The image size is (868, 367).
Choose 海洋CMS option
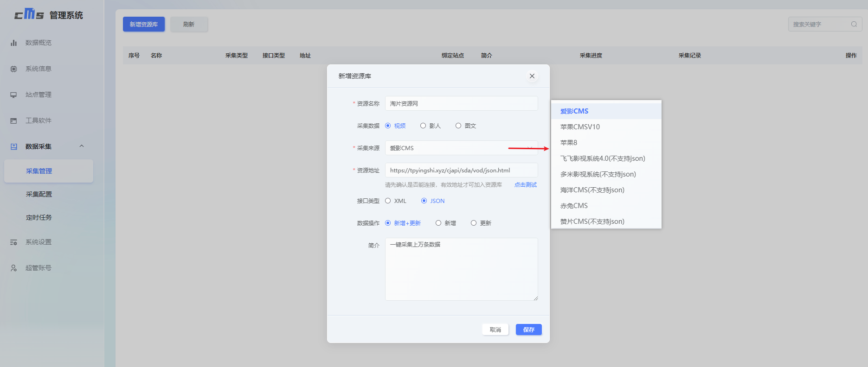click(x=606, y=190)
